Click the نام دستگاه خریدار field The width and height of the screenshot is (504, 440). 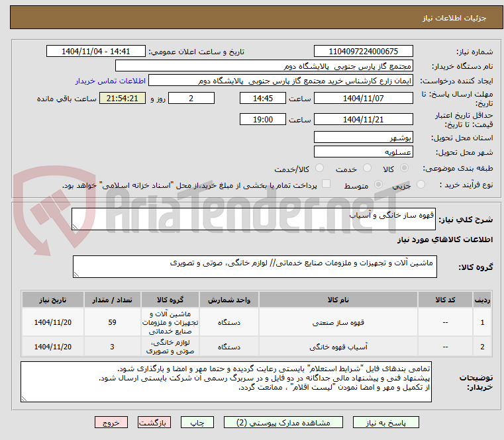click(x=264, y=66)
